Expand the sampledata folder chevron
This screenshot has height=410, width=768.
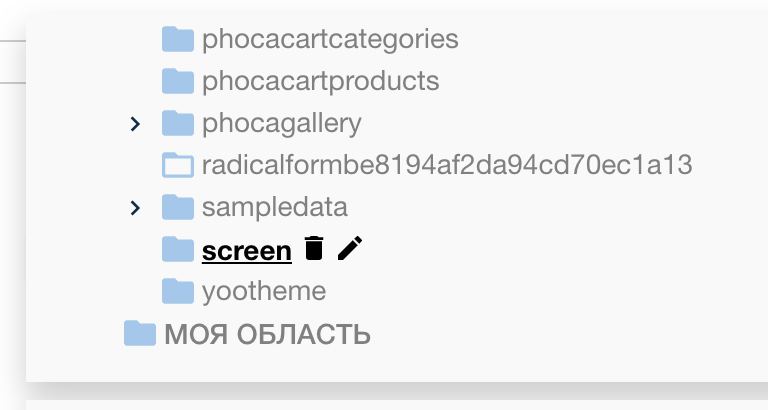click(x=136, y=207)
